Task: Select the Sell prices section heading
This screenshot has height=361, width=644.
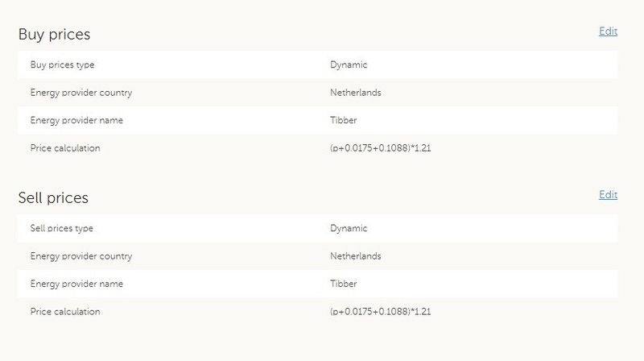Action: (x=53, y=198)
